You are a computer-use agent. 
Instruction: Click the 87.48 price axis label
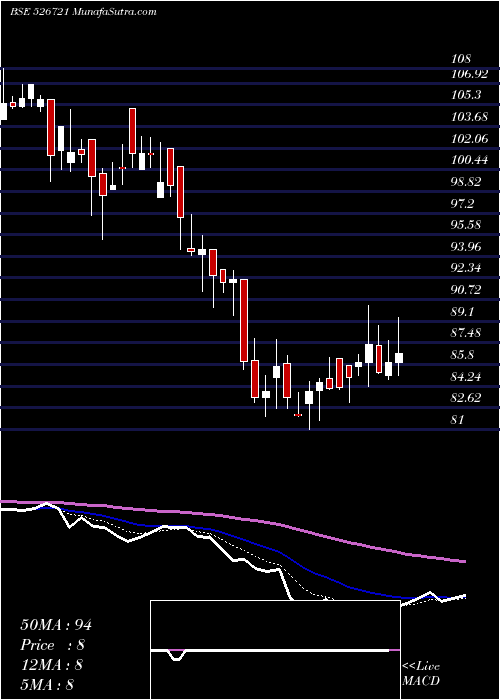[x=468, y=333]
